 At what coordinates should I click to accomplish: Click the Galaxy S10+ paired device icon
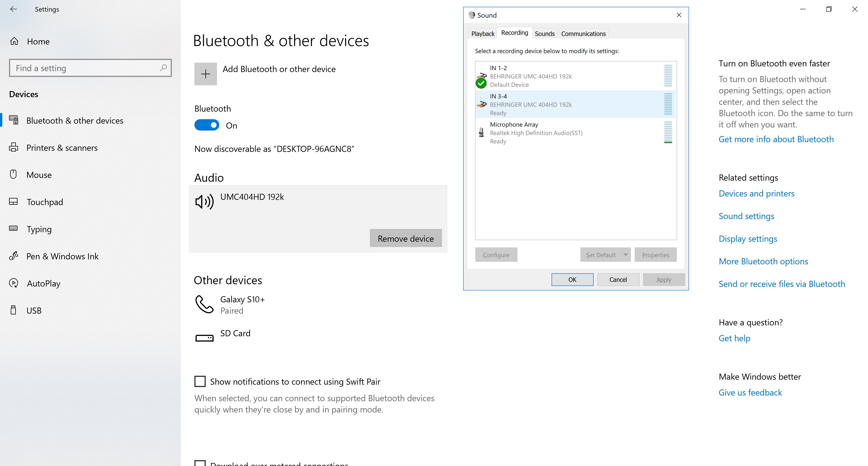coord(204,304)
